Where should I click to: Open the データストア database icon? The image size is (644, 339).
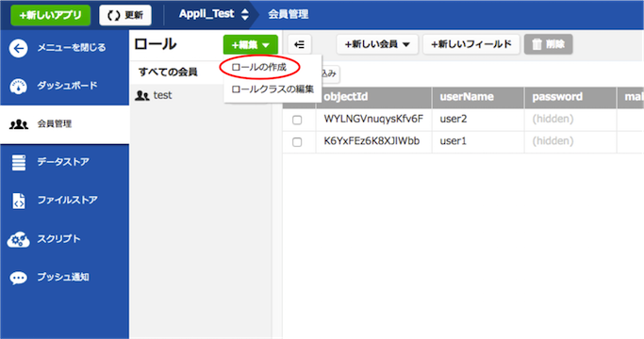click(19, 163)
